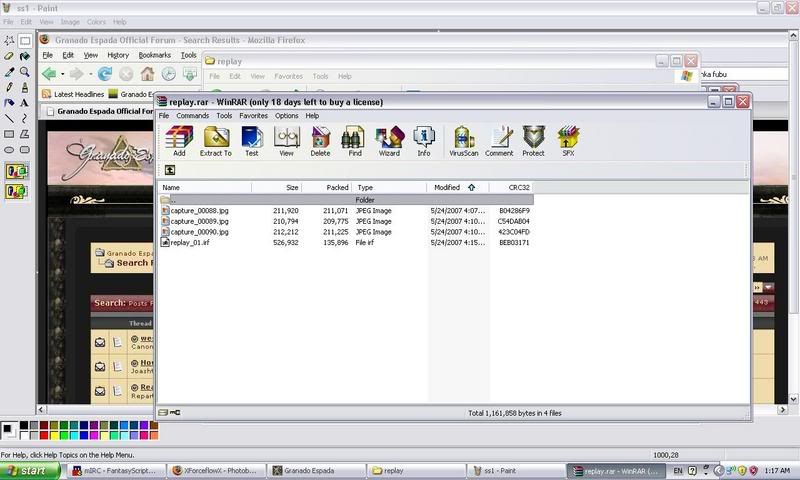Select the Polygon tool in Paint
This screenshot has width=800, height=480.
(x=24, y=134)
